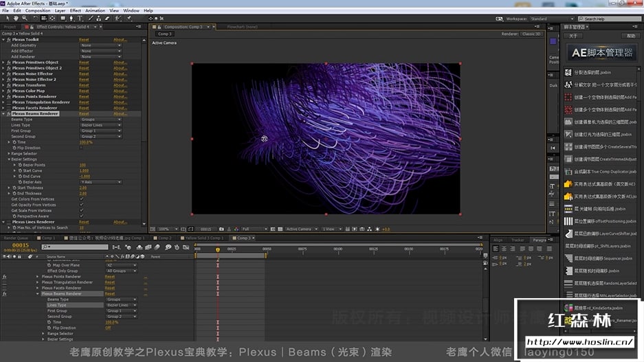Reset Plexus Points Renderer in timeline
Image resolution: width=644 pixels, height=362 pixels.
[x=110, y=277]
